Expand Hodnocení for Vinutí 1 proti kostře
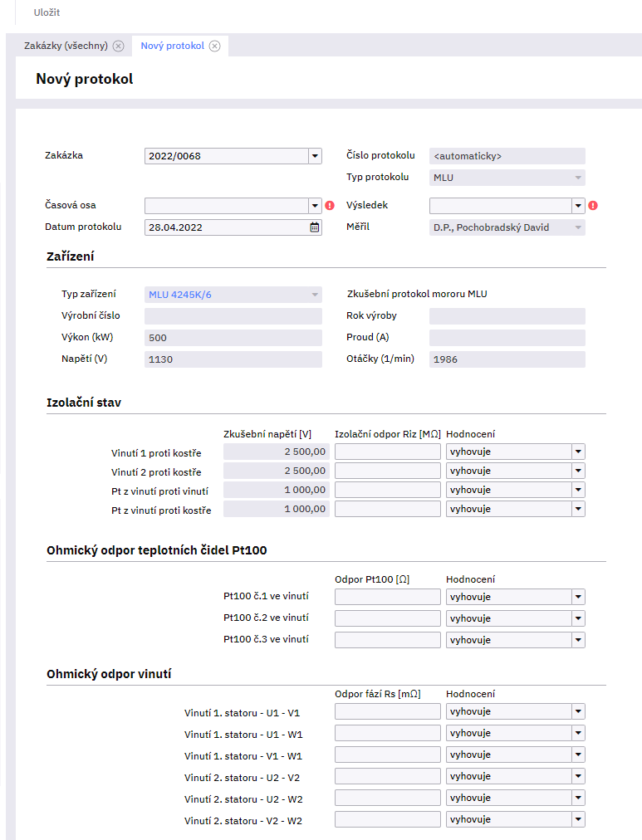 (578, 452)
